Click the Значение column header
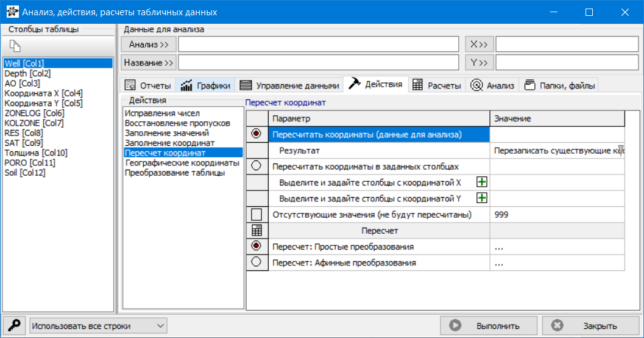This screenshot has height=338, width=644. point(557,118)
